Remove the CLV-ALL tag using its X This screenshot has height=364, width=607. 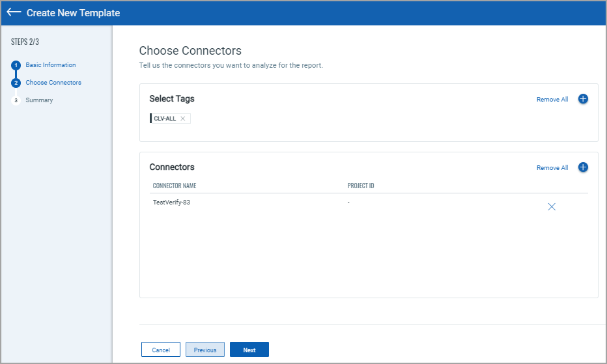(x=183, y=119)
